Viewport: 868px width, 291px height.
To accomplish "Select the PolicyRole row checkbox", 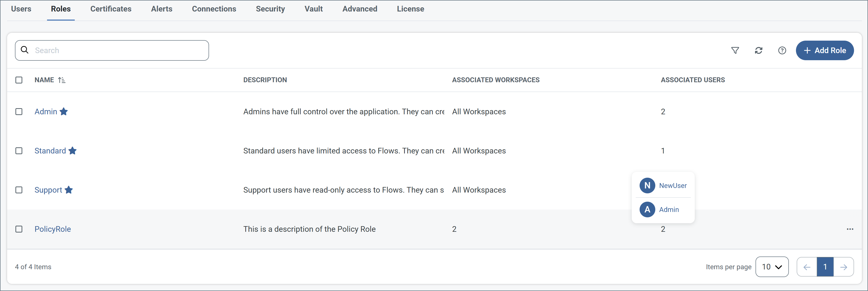I will pyautogui.click(x=19, y=229).
